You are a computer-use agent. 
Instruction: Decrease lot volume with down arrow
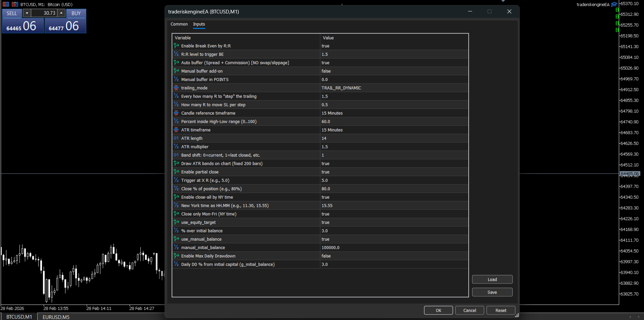pos(27,13)
